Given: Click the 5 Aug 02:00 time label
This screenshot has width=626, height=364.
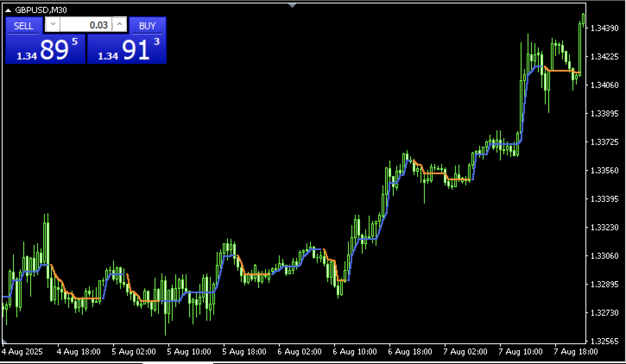Looking at the screenshot, I should [x=134, y=351].
